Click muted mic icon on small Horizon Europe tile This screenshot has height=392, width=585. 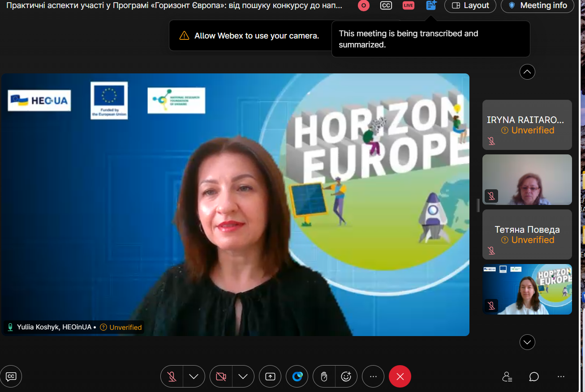tap(491, 306)
